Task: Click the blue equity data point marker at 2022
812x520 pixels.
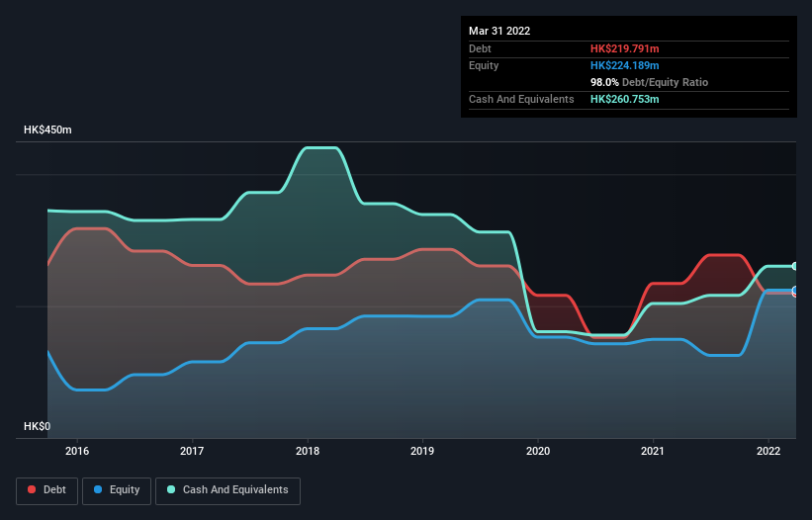Action: click(795, 291)
